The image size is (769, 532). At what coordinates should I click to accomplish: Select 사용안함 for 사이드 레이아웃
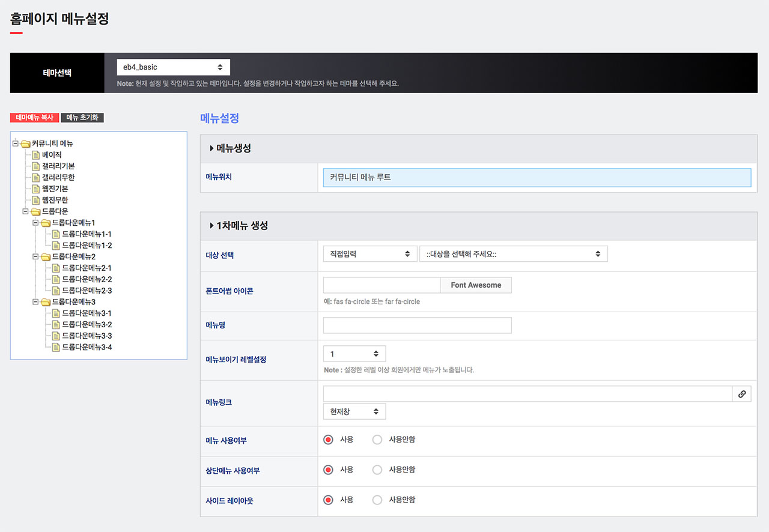tap(377, 500)
